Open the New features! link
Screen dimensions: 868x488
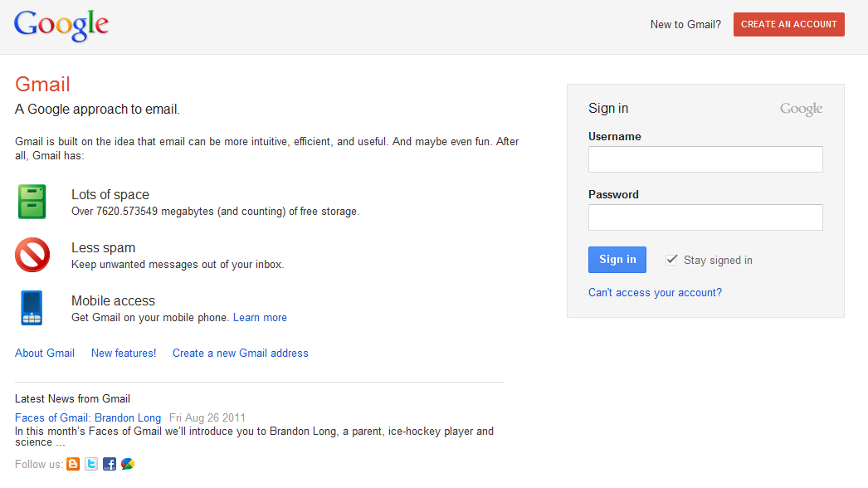(123, 353)
